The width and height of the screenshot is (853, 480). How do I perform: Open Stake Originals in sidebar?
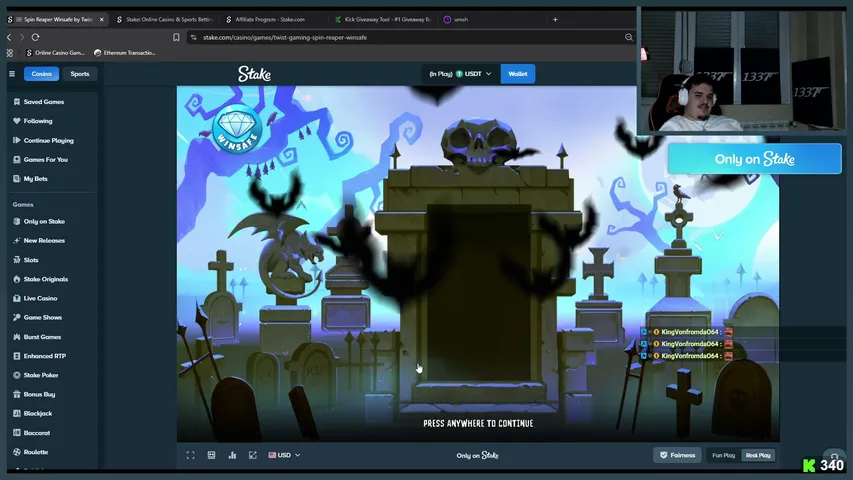pyautogui.click(x=46, y=279)
